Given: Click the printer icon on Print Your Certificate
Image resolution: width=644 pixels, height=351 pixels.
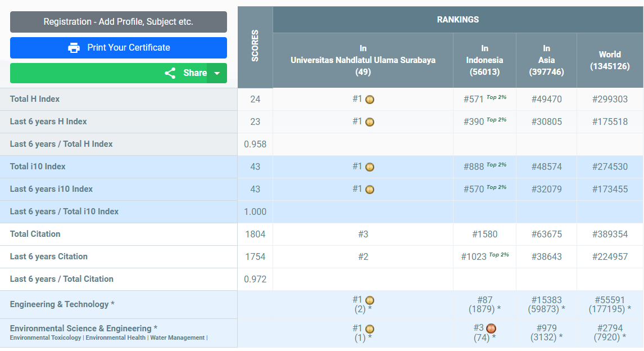Looking at the screenshot, I should coord(74,48).
